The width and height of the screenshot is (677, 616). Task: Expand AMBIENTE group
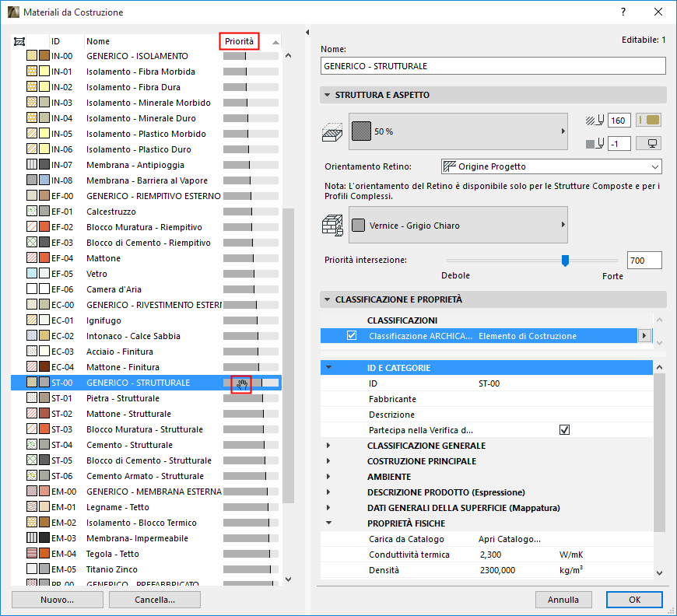pyautogui.click(x=328, y=476)
